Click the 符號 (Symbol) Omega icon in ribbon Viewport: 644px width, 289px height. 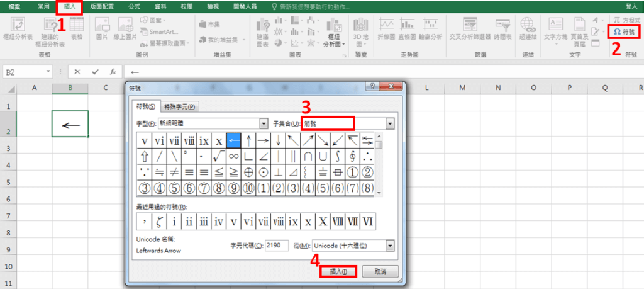click(x=623, y=31)
